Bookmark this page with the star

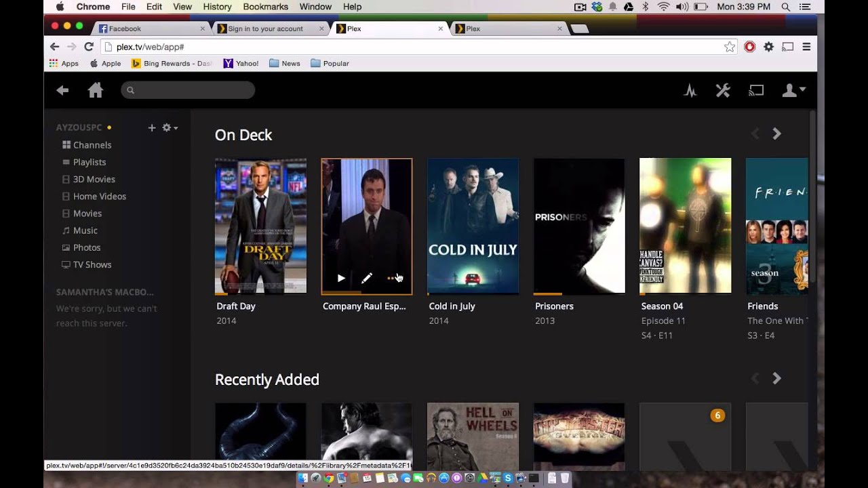click(730, 47)
